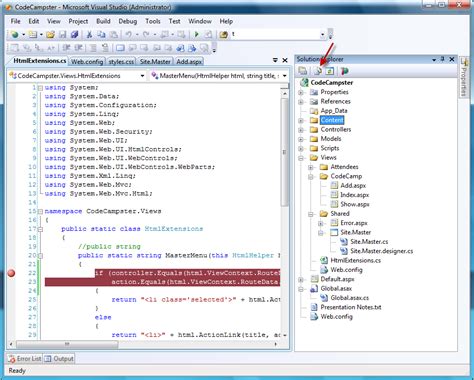Open the Find combo box dropdown arrow
The image size is (474, 380).
tap(322, 34)
